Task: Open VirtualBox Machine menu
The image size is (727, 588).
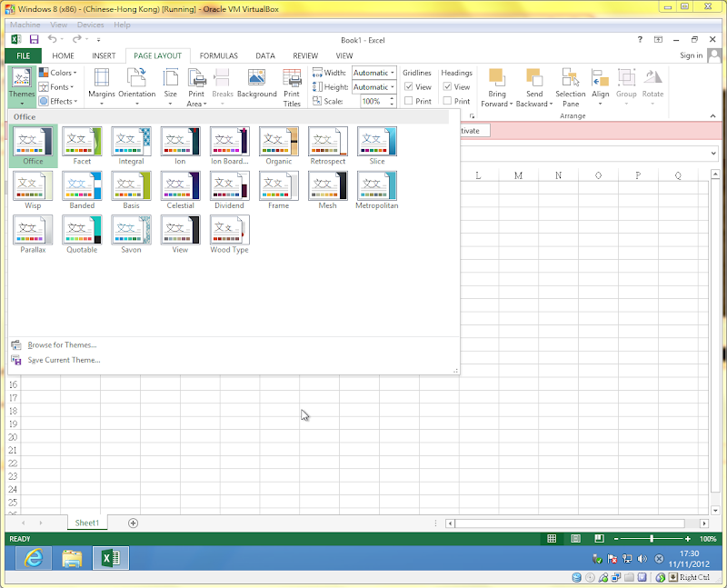Action: 25,25
